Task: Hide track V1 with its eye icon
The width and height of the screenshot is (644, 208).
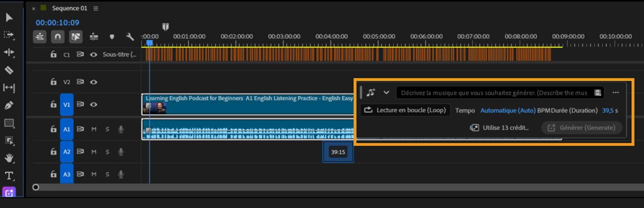Action: 93,105
